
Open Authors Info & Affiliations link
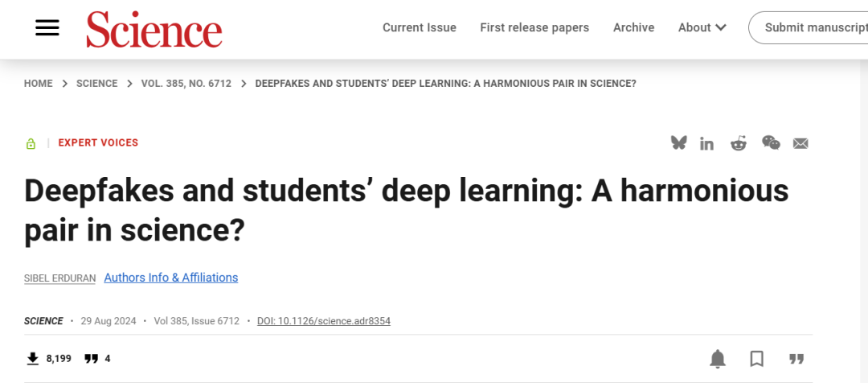click(x=171, y=278)
